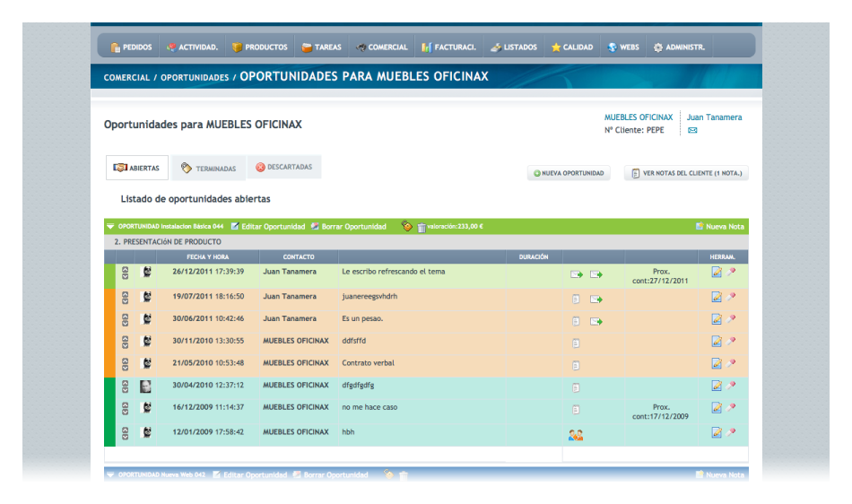Click reorder arrows in 30/11/2010 row

click(x=125, y=343)
